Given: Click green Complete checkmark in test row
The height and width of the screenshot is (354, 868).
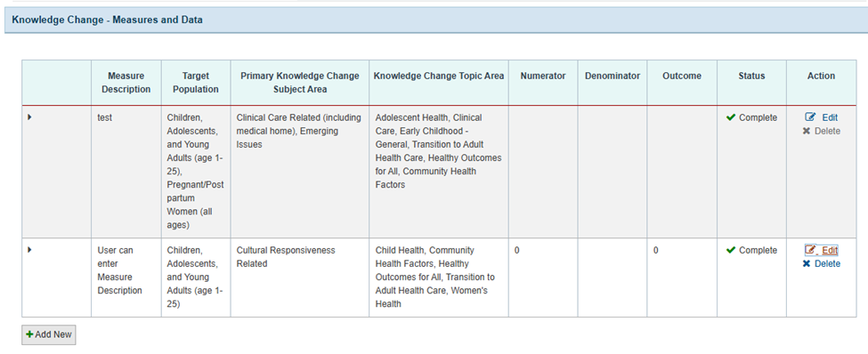Looking at the screenshot, I should [731, 117].
